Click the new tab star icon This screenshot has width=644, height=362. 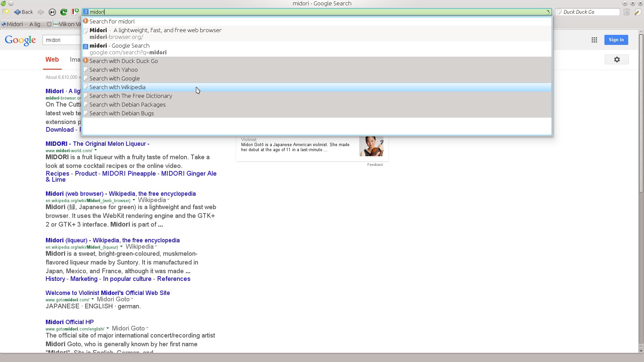tap(6, 12)
